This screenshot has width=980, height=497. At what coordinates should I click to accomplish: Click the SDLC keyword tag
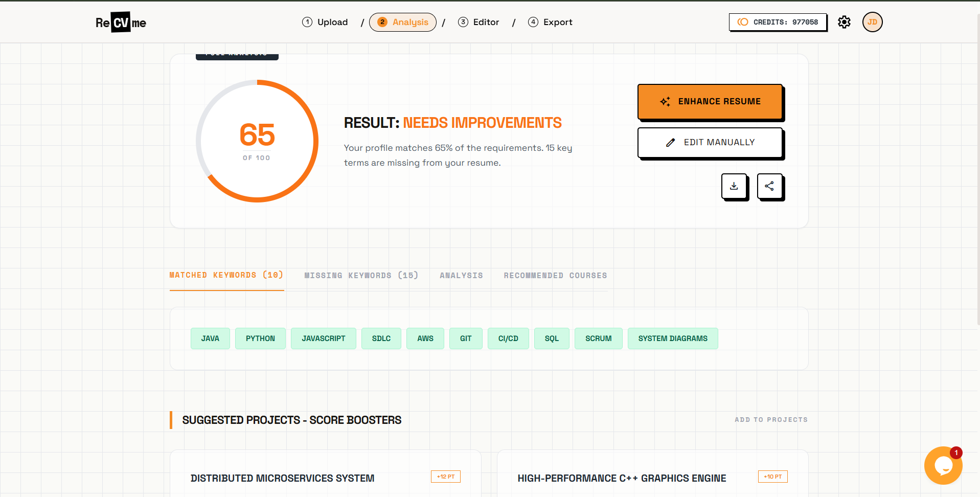[x=381, y=338]
